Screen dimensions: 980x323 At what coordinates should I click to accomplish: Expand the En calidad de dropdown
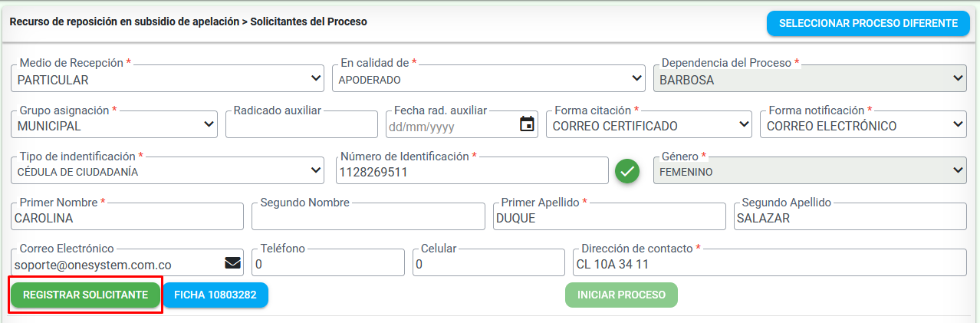tap(489, 79)
